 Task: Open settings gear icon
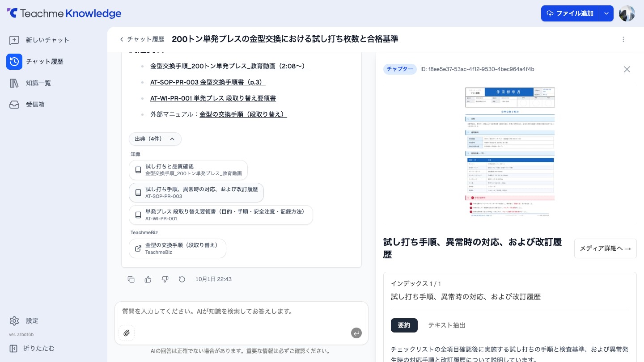14,321
